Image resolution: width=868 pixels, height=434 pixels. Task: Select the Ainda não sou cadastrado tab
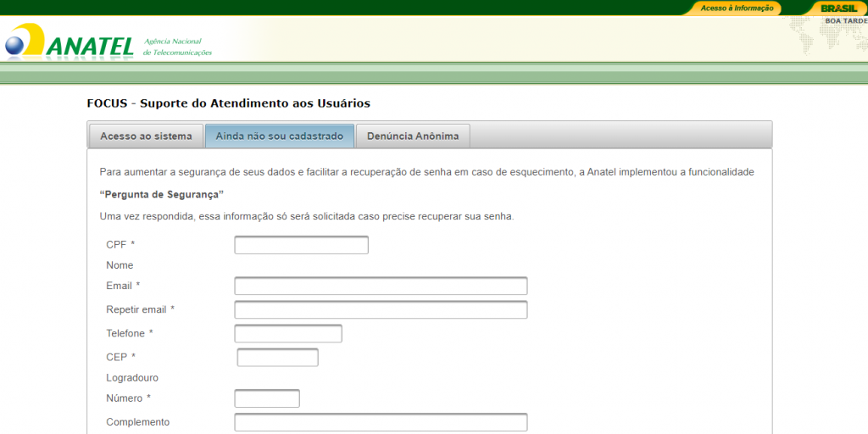tap(279, 136)
